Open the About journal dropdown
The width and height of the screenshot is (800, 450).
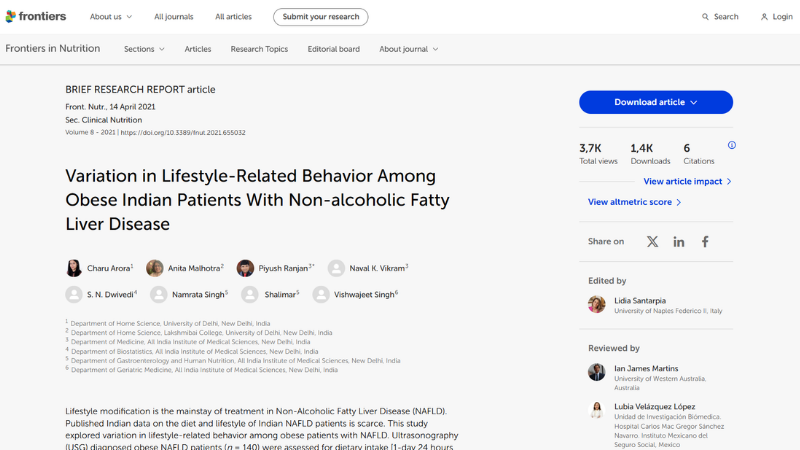(x=408, y=49)
